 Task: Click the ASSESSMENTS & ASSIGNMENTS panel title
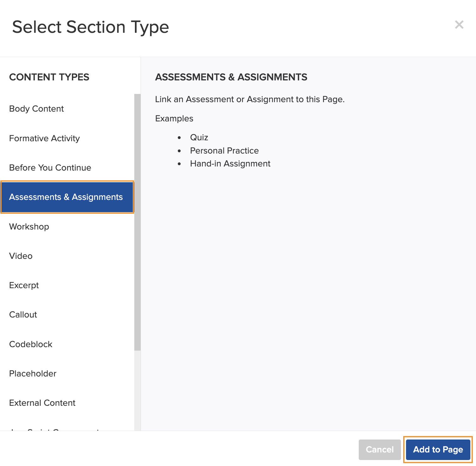[x=231, y=77]
